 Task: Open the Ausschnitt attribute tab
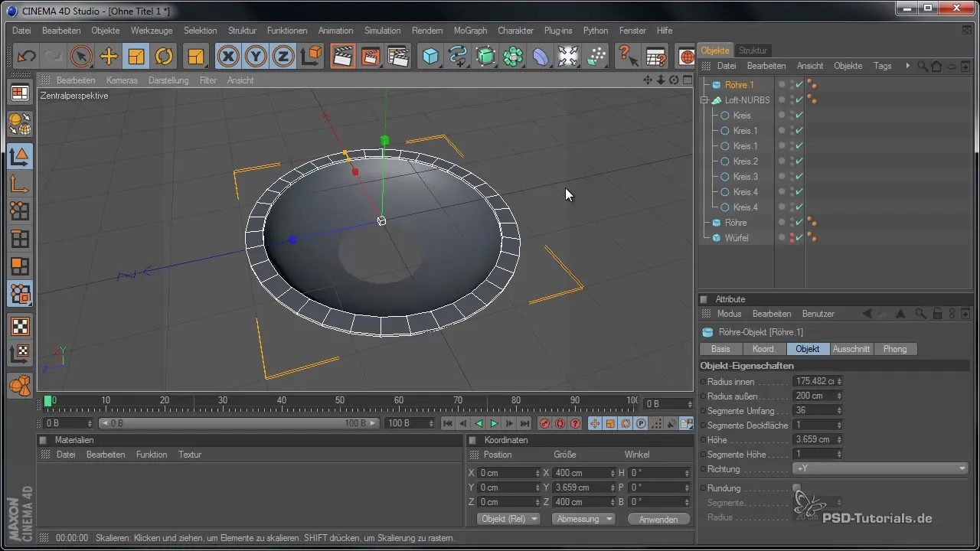coord(851,349)
